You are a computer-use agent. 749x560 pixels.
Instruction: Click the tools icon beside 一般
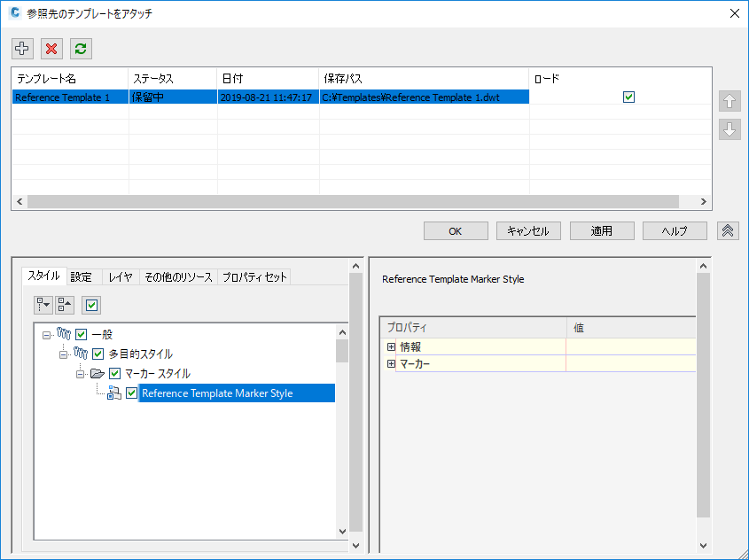coord(64,334)
